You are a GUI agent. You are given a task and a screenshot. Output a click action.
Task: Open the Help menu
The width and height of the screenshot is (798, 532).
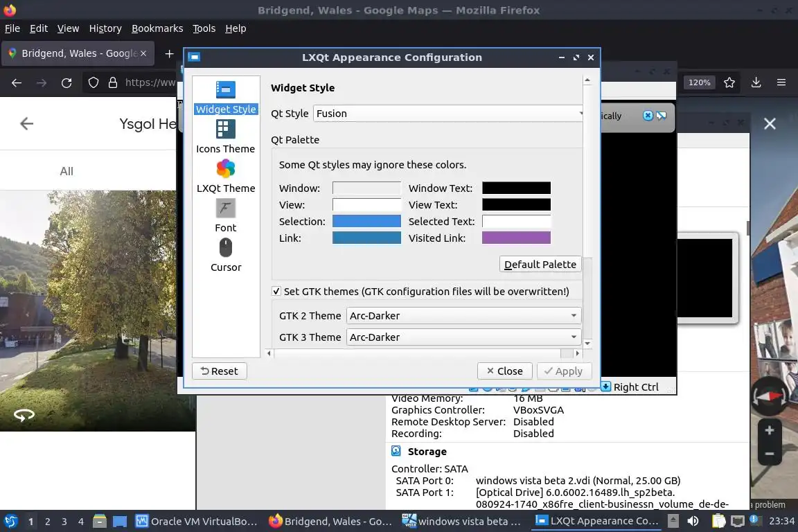(x=236, y=28)
